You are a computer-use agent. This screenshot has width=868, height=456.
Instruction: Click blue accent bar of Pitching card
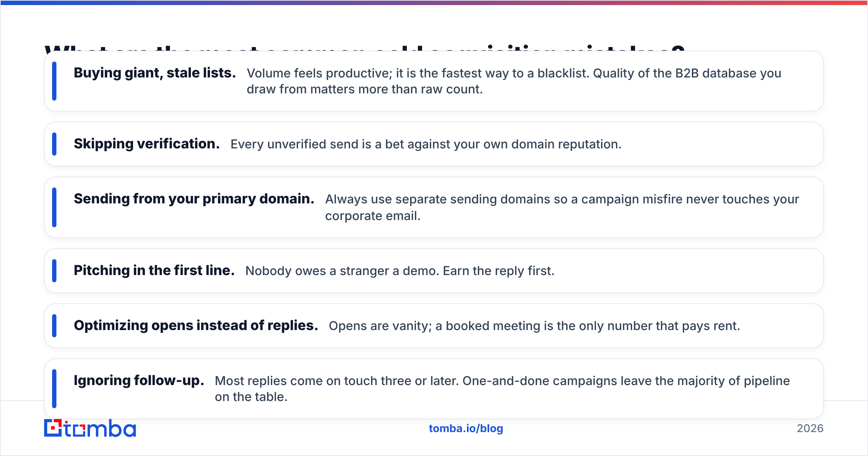click(x=54, y=271)
